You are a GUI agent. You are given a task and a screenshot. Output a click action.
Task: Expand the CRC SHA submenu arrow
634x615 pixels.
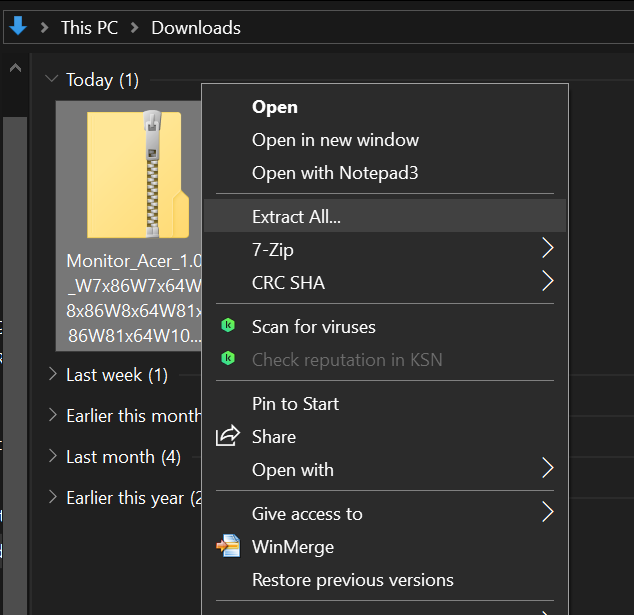pos(546,282)
